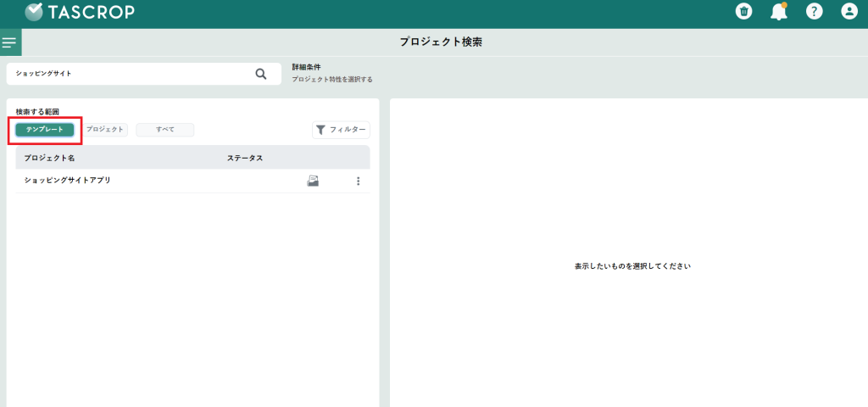Select the テンプレート search scope
The image size is (868, 407).
(x=45, y=130)
